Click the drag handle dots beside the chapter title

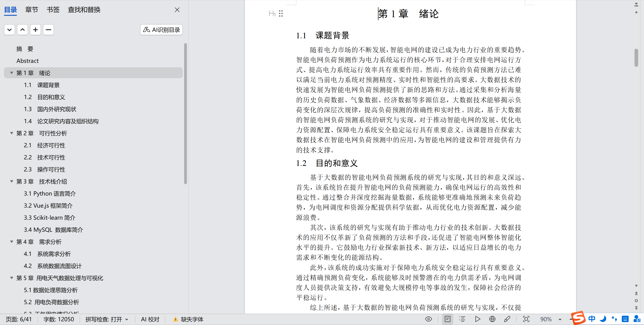[x=281, y=13]
